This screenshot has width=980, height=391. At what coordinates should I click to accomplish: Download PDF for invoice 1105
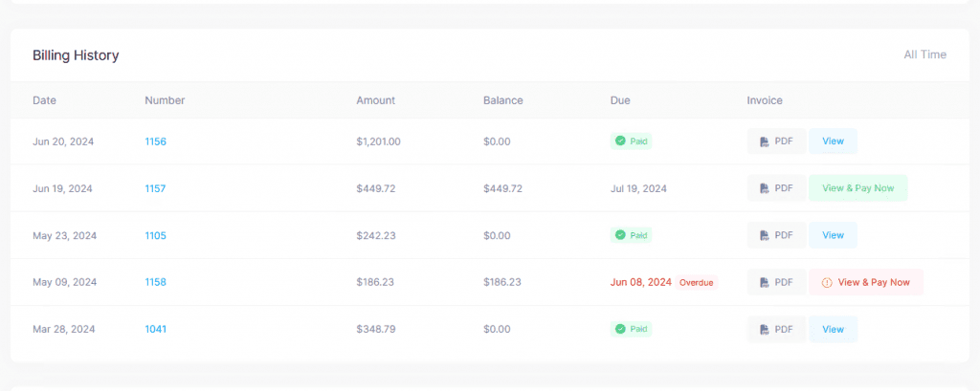pos(776,235)
